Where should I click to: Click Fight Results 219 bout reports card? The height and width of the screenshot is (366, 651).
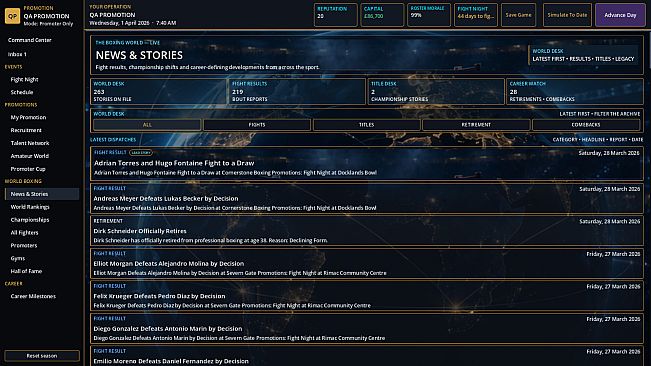pos(297,91)
